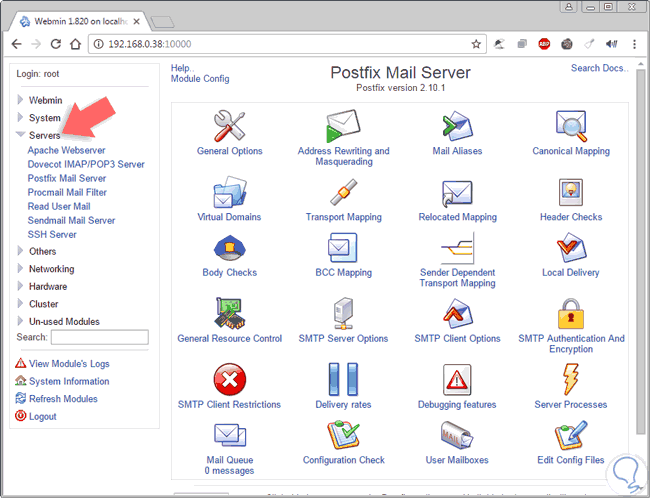The height and width of the screenshot is (498, 650).
Task: Open General Resource Control icon
Action: click(x=229, y=313)
